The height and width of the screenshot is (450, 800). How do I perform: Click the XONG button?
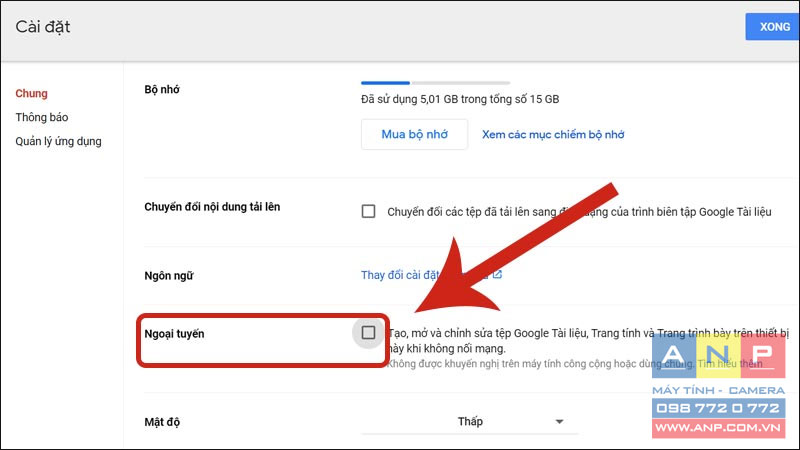pyautogui.click(x=772, y=27)
